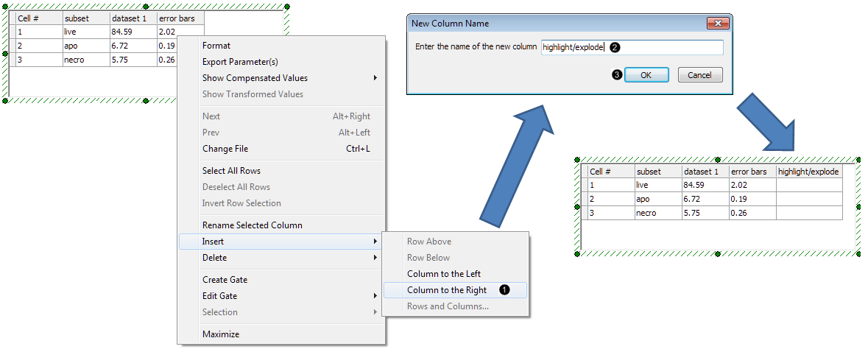Select Export Parameter(s) menu entry
The height and width of the screenshot is (352, 868).
point(240,62)
